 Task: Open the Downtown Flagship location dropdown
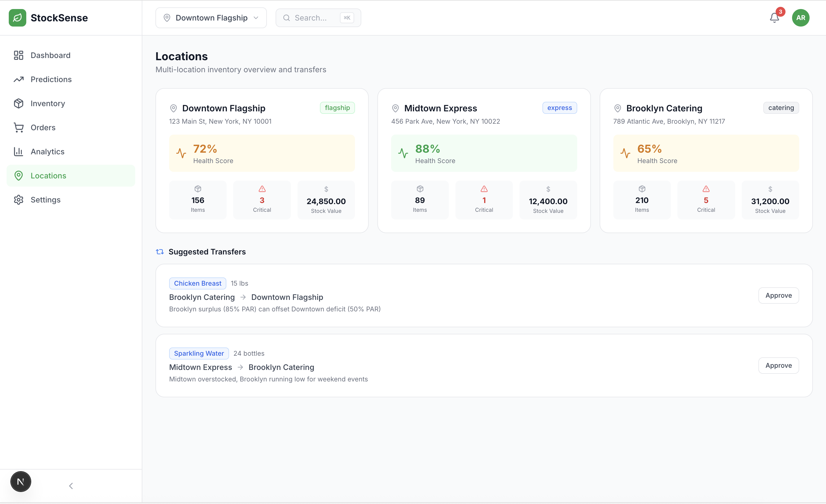click(211, 18)
